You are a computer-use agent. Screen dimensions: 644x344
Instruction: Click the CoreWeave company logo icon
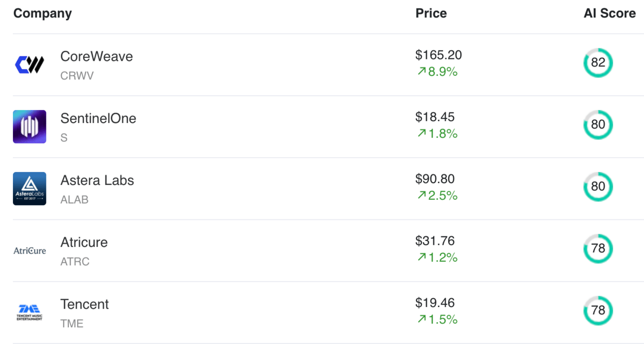click(x=29, y=65)
